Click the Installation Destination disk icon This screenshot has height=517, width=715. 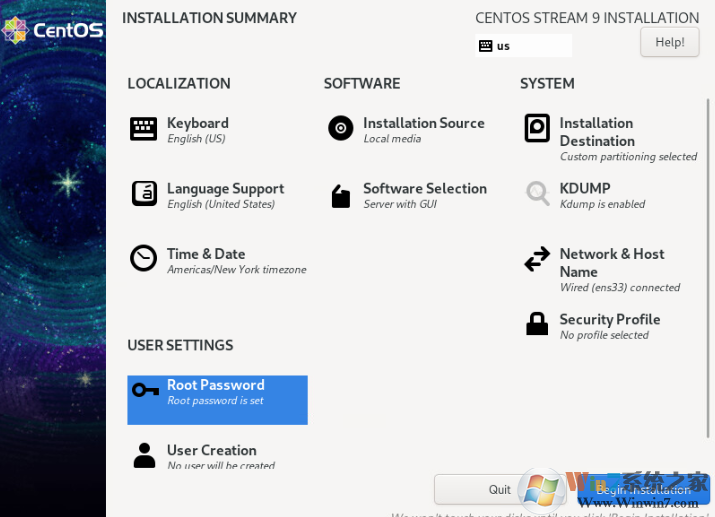[x=537, y=129]
